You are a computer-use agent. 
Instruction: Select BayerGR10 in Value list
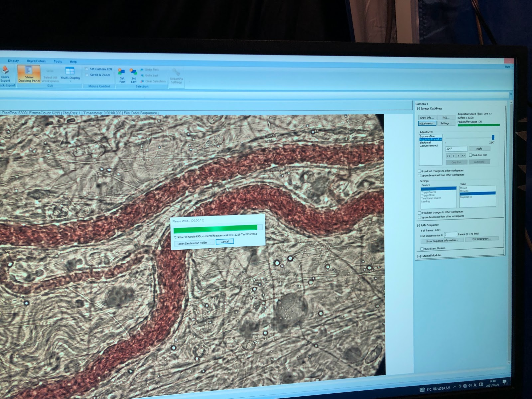coord(477,197)
